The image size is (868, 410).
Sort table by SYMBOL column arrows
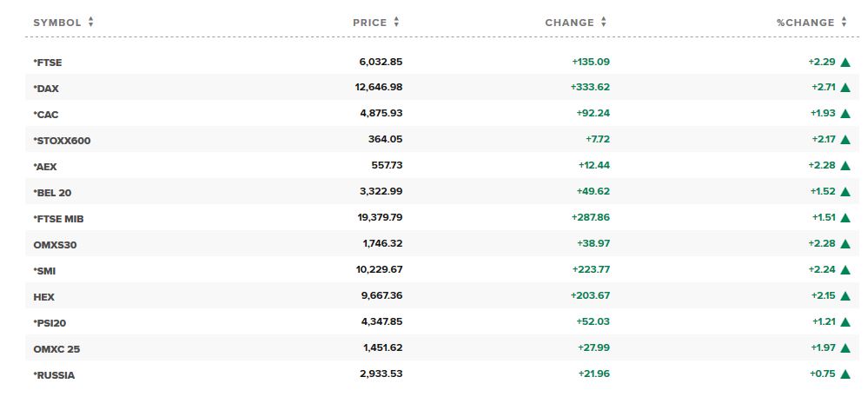90,22
